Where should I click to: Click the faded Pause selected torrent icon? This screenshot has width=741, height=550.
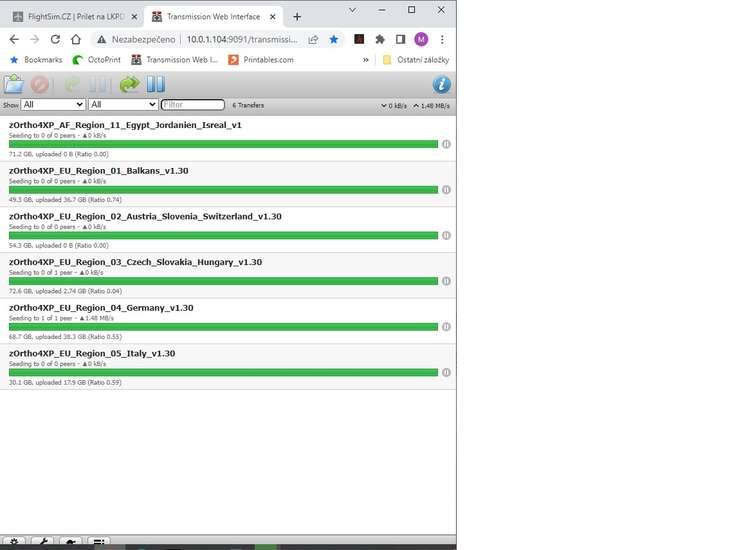point(99,85)
